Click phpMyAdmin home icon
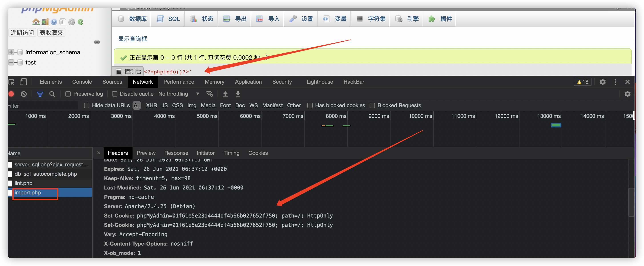Viewport: 644px width, 266px height. pyautogui.click(x=36, y=22)
